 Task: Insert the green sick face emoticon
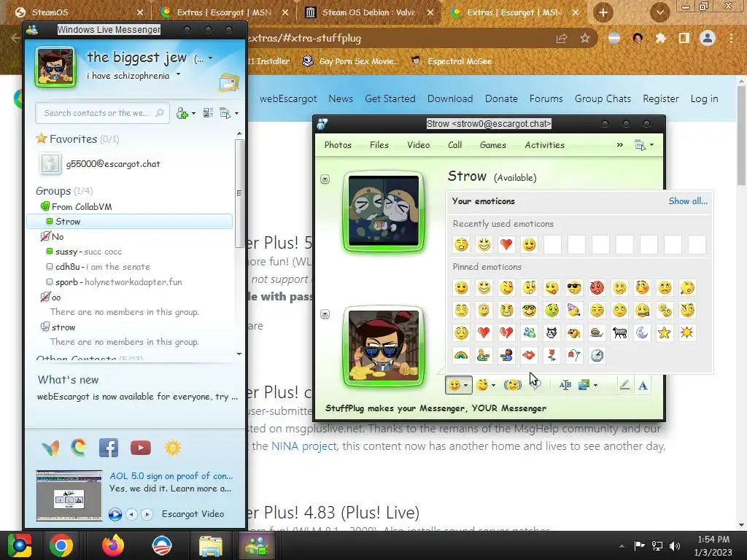551,311
